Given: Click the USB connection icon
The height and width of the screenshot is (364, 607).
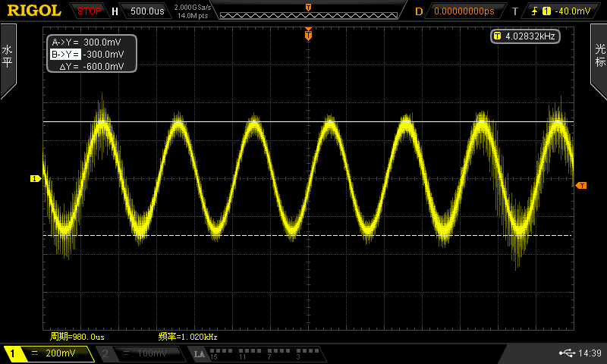Looking at the screenshot, I should coord(567,353).
